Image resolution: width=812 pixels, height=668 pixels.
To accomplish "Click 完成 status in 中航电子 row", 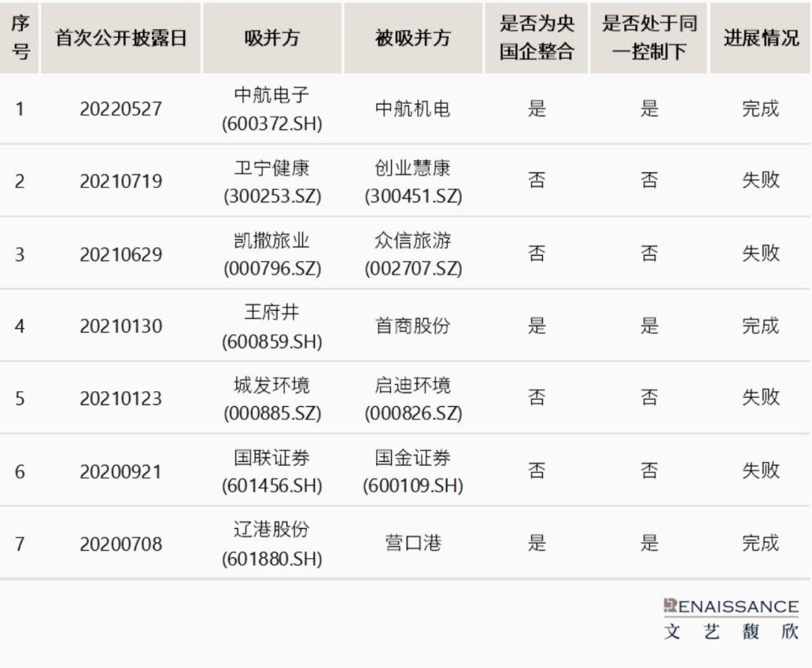I will [x=760, y=108].
